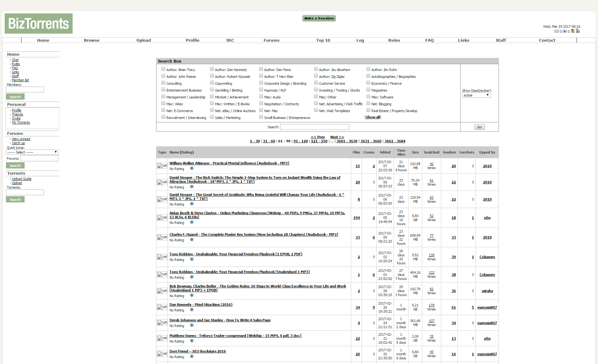This screenshot has width=598, height=364.
Task: Open the Upload Guide sidebar link
Action: [22, 179]
